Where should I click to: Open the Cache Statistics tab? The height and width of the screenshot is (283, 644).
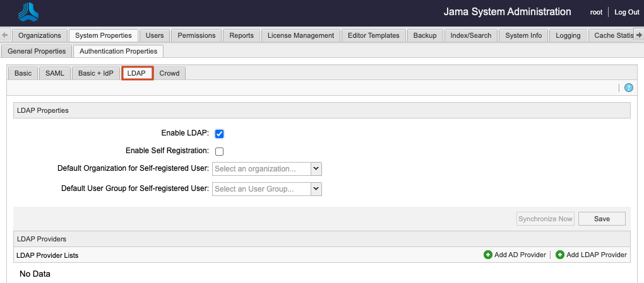click(x=611, y=35)
